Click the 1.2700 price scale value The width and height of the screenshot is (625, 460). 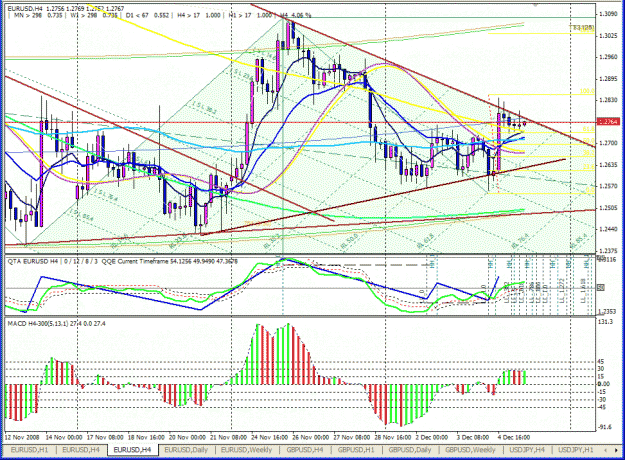[x=608, y=143]
